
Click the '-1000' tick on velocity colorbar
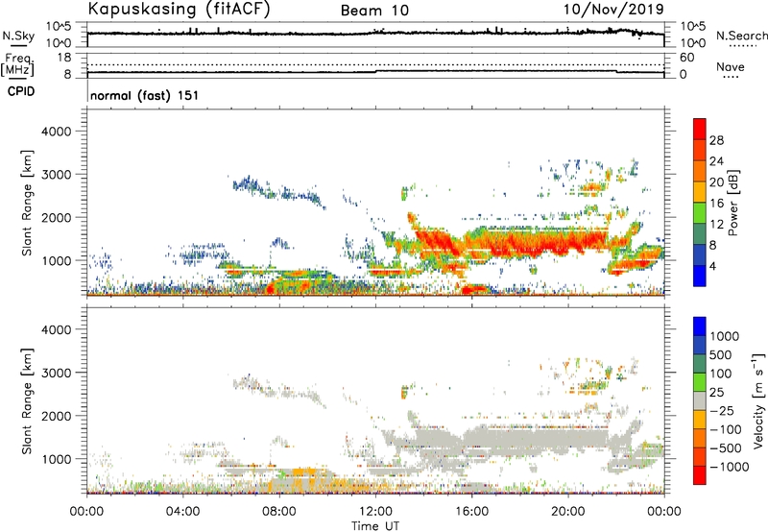coord(730,467)
